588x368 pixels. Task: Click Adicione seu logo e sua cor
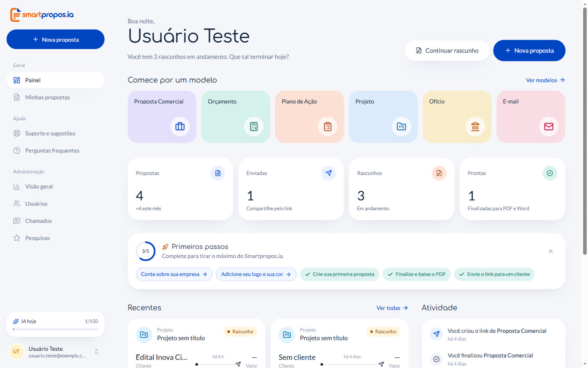(256, 274)
